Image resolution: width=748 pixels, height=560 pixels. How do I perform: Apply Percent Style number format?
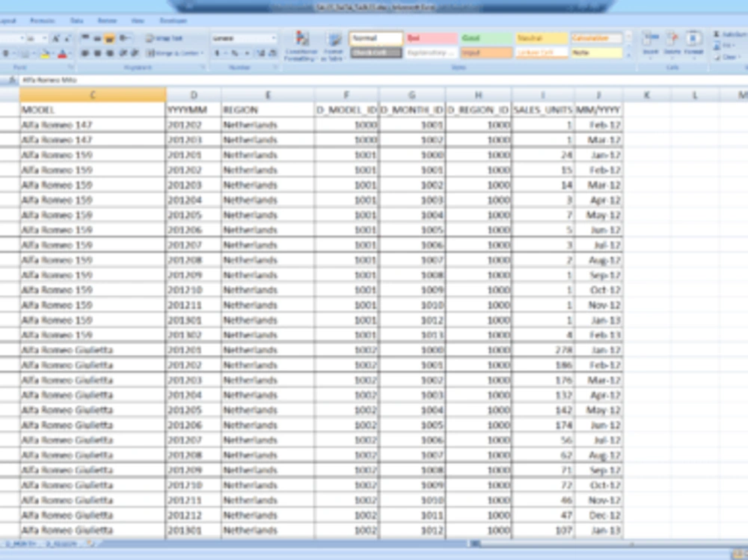[234, 53]
